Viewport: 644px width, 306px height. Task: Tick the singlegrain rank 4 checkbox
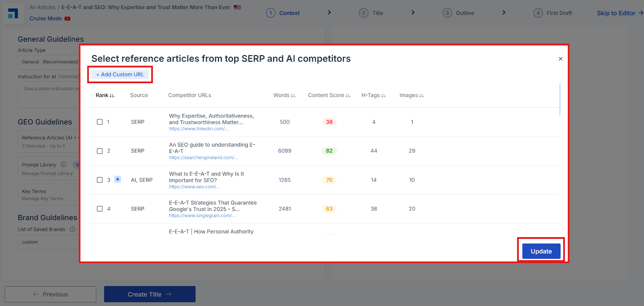click(100, 209)
